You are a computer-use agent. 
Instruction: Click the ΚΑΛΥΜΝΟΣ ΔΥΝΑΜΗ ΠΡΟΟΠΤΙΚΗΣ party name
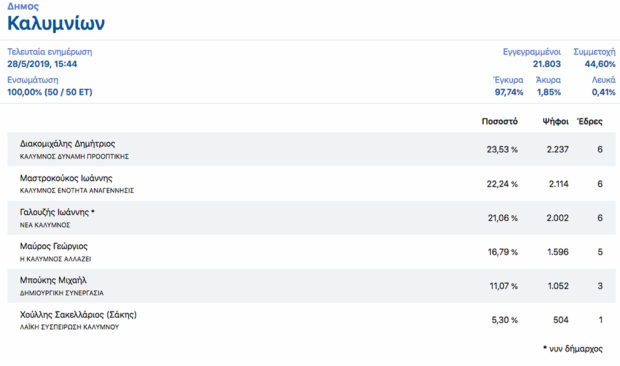(x=74, y=157)
